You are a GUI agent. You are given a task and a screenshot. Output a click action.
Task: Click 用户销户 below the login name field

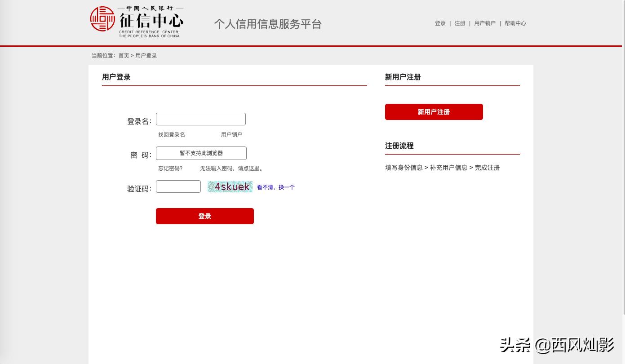(231, 134)
